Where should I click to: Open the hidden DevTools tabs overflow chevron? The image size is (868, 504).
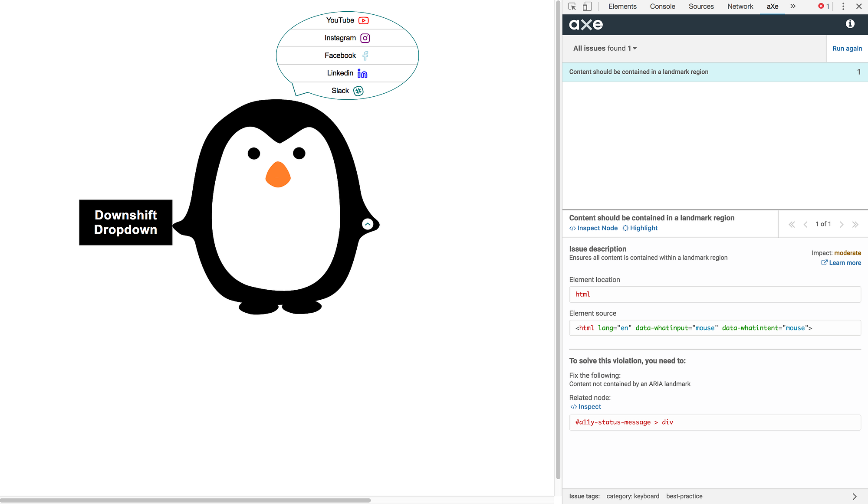[793, 7]
